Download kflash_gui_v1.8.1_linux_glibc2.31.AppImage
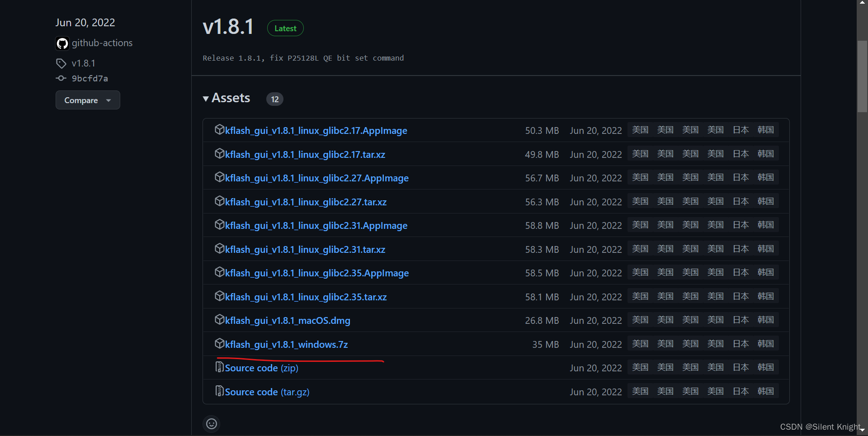 point(316,226)
